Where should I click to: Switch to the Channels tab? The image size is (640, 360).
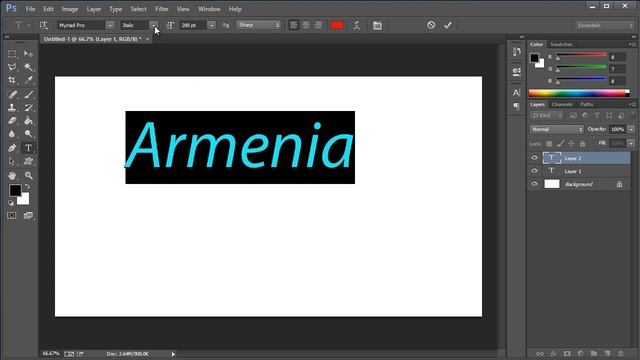pos(562,104)
